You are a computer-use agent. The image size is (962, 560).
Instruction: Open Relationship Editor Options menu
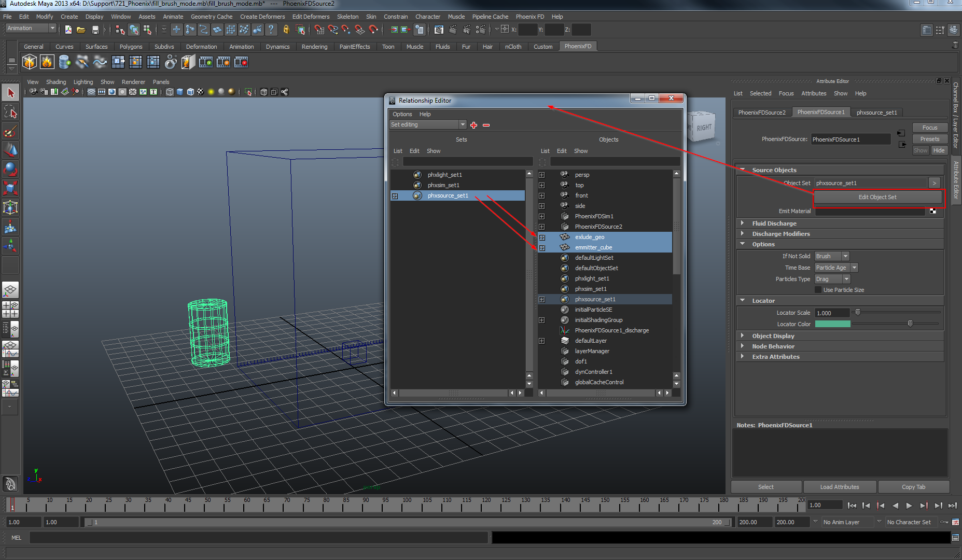coord(402,114)
